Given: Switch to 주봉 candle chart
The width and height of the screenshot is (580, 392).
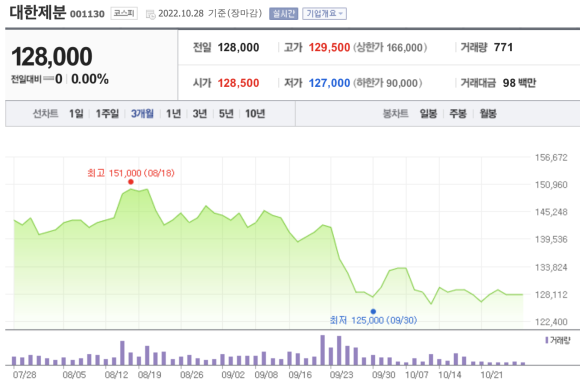Looking at the screenshot, I should (458, 114).
